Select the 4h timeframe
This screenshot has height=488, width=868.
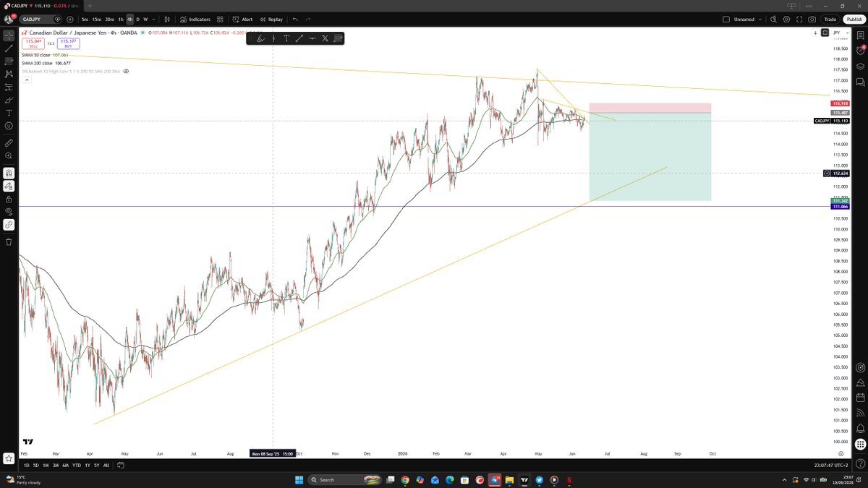pos(129,20)
